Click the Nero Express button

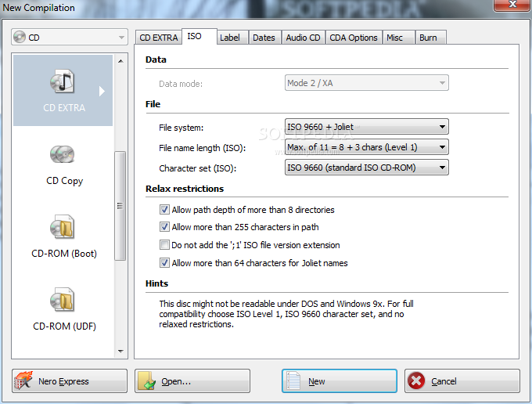70,381
